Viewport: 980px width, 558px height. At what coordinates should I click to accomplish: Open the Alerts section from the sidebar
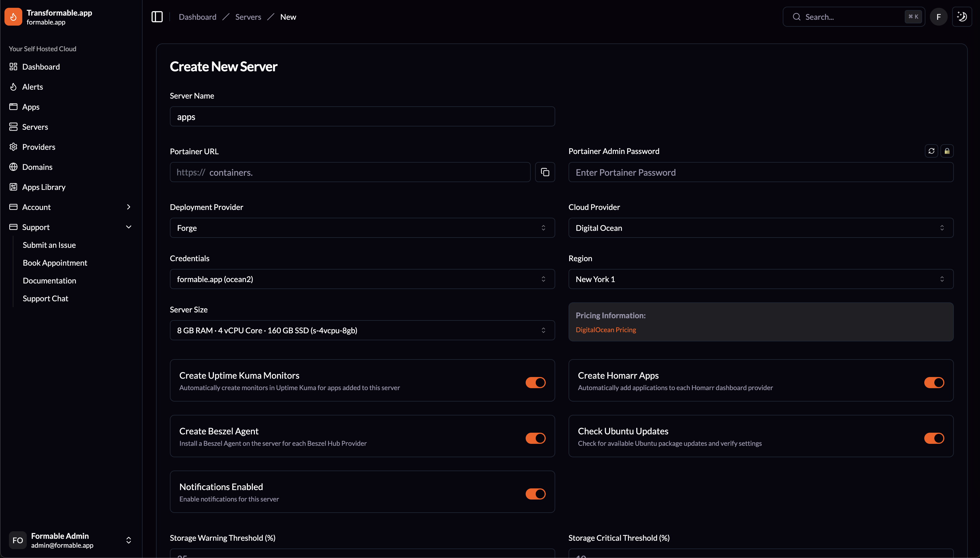[33, 87]
